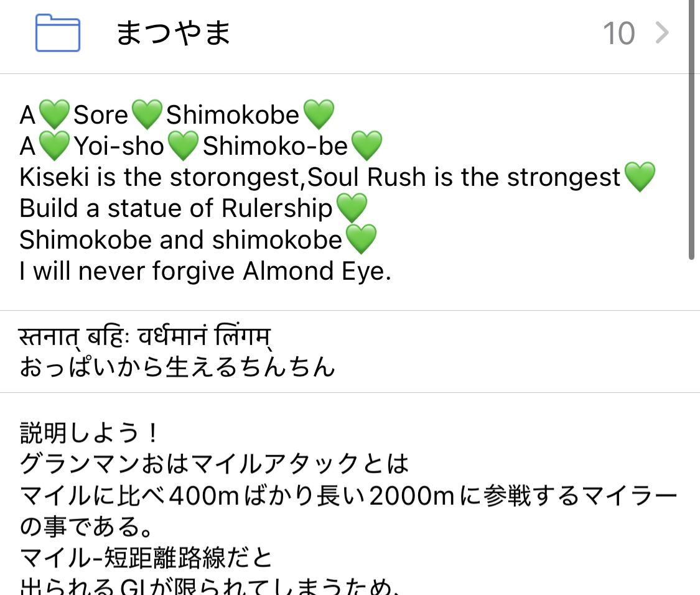The width and height of the screenshot is (700, 595).
Task: Click the line "I will never forgive Almond Eye."
Action: [x=205, y=271]
